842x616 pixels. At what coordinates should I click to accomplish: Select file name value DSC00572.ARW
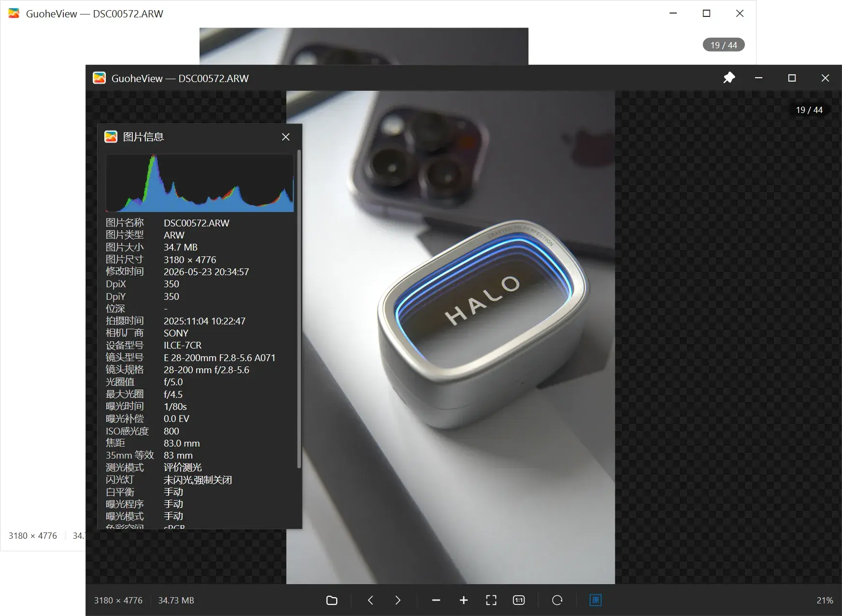coord(197,223)
